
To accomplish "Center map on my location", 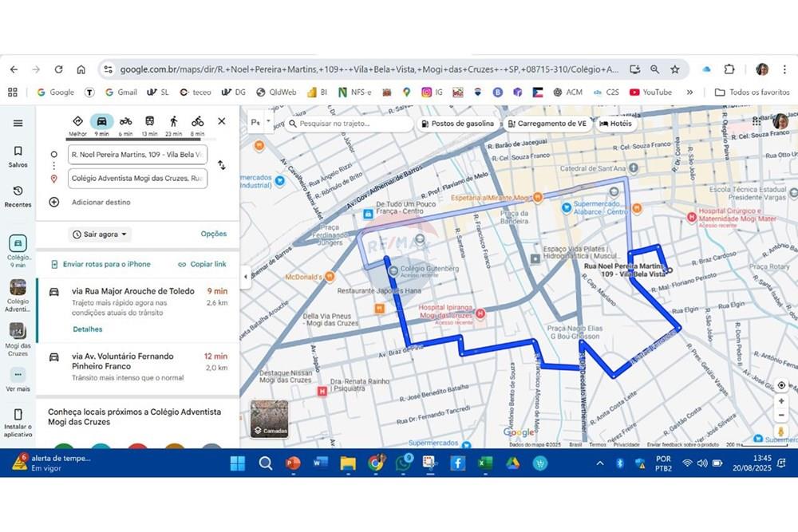I will point(781,384).
